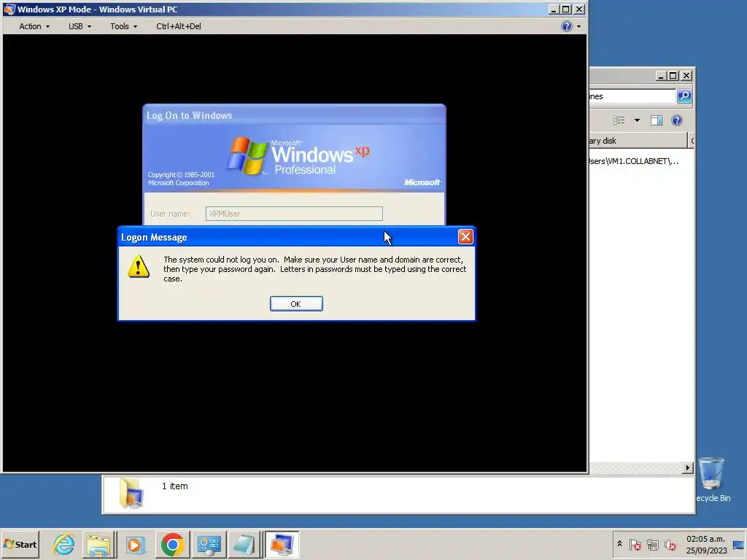The width and height of the screenshot is (747, 560).
Task: Click the search box in the Explorer window
Action: coord(632,96)
